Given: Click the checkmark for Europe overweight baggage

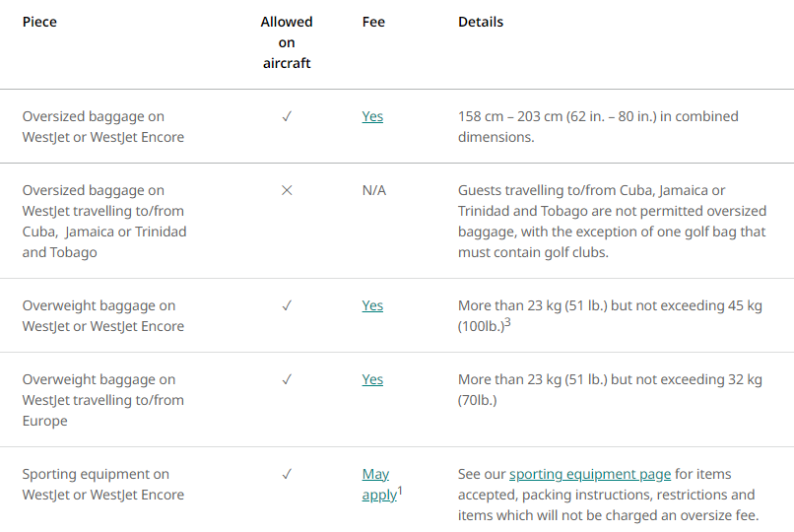Looking at the screenshot, I should (x=287, y=379).
